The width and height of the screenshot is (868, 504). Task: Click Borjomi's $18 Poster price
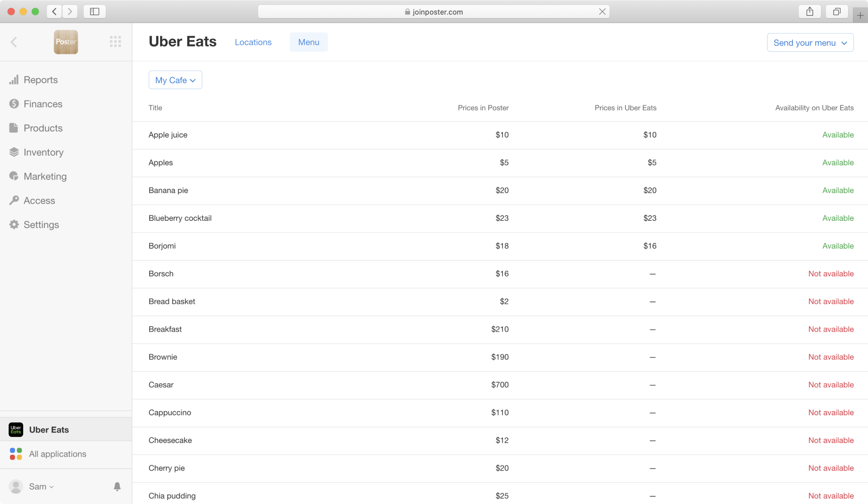pos(502,246)
